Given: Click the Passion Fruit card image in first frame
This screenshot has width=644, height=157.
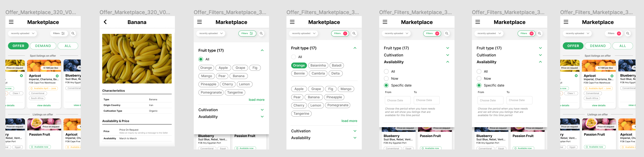Looking at the screenshot, I should click(44, 125).
